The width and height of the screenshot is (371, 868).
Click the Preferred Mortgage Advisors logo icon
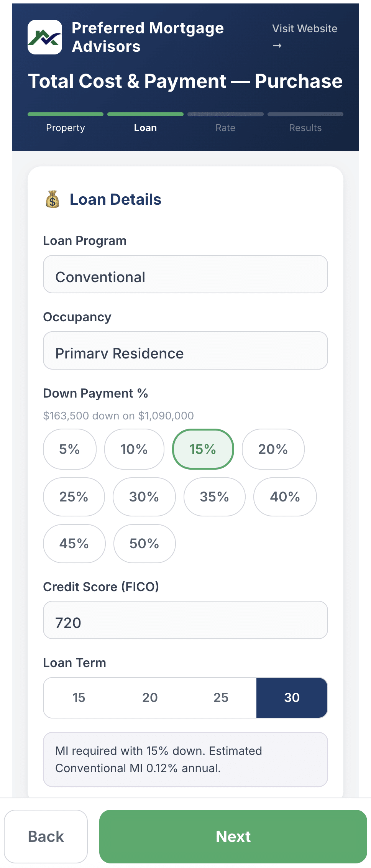[x=45, y=37]
